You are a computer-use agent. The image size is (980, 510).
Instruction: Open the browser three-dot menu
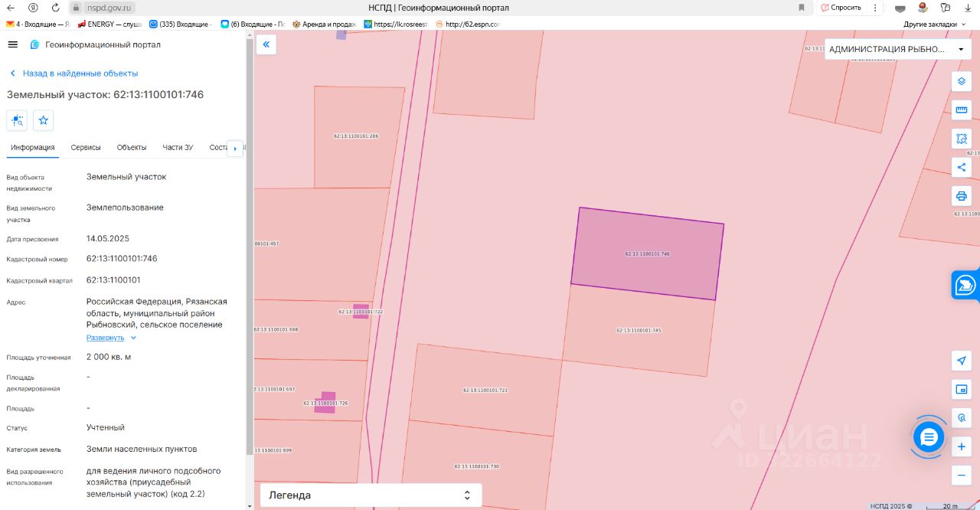(x=875, y=8)
